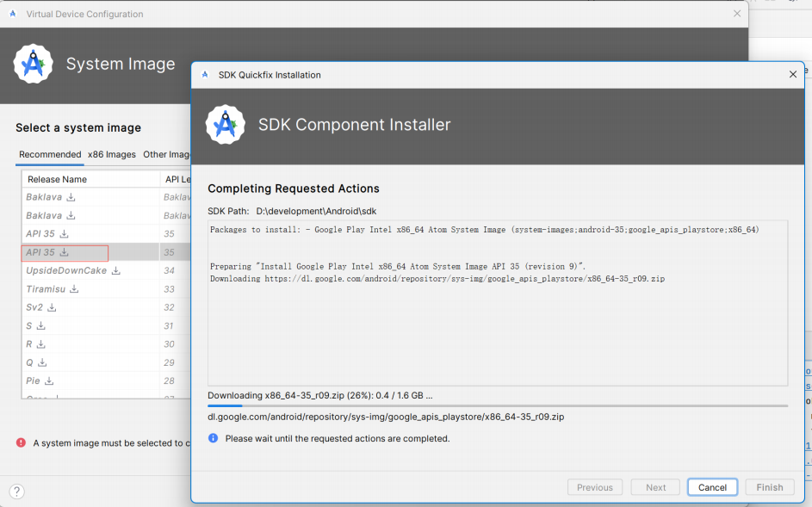This screenshot has width=812, height=507.
Task: Download UpsideDownCake system image
Action: tap(116, 270)
